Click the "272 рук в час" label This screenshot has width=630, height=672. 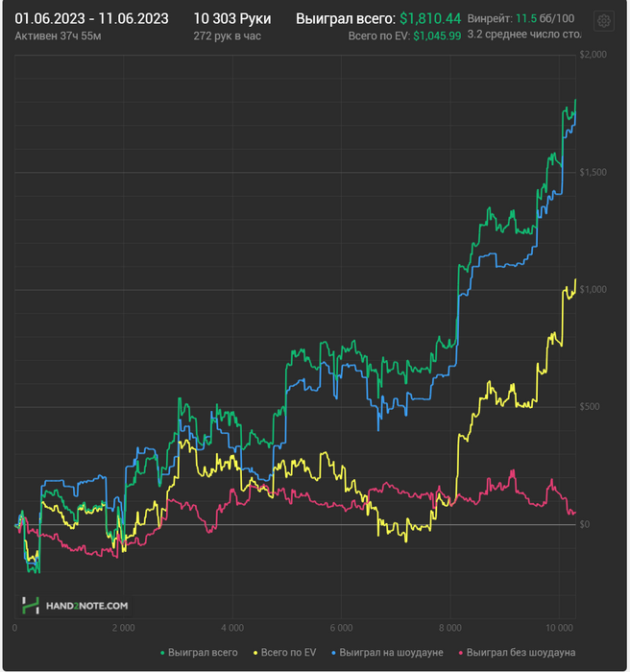coord(227,36)
